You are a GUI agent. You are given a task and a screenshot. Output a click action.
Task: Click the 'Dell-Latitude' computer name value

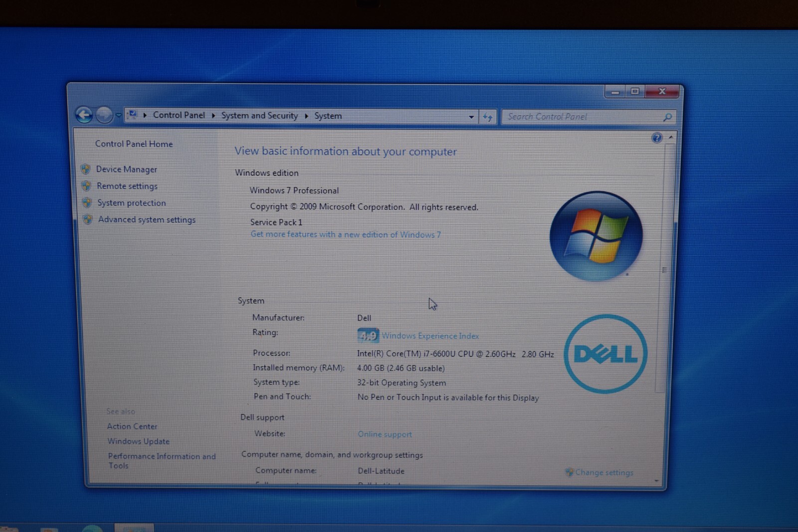381,471
